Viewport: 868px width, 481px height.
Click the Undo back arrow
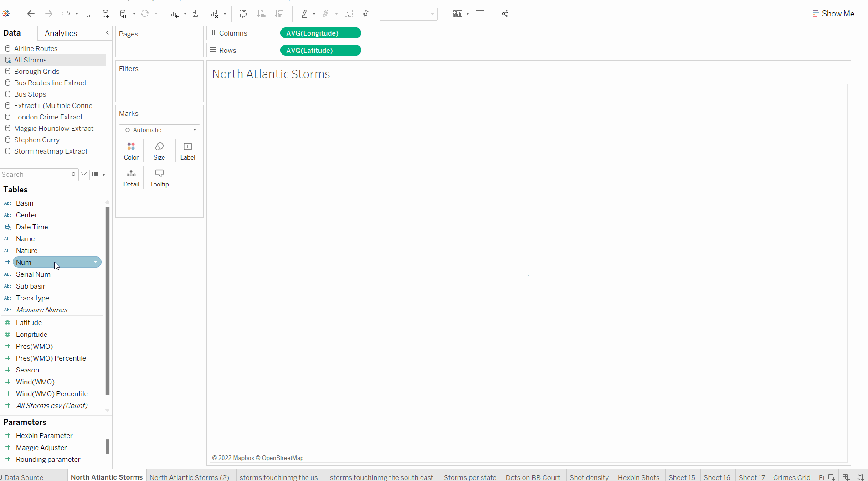coord(31,14)
